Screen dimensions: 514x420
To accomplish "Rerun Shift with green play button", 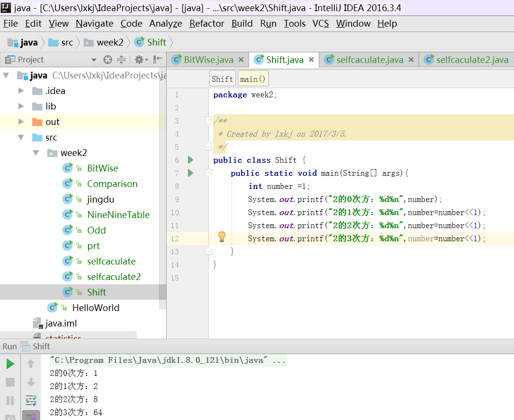I will 10,364.
